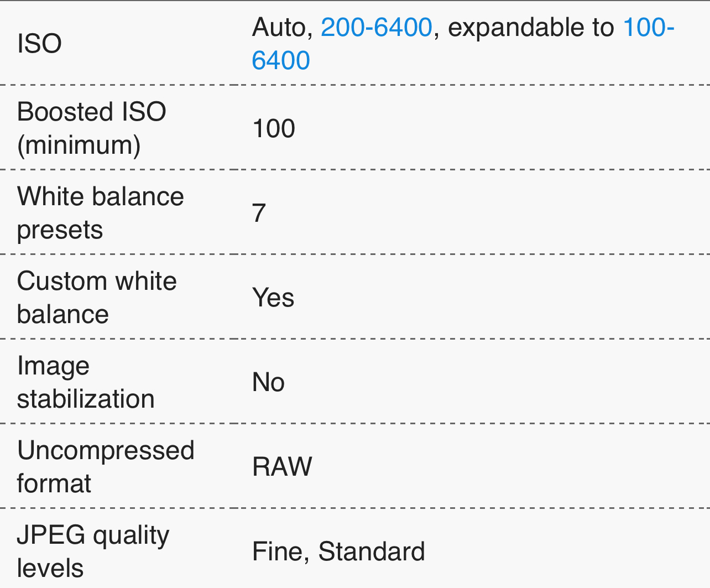Click the Boosted ISO value 100
Image resolution: width=710 pixels, height=588 pixels.
(274, 128)
